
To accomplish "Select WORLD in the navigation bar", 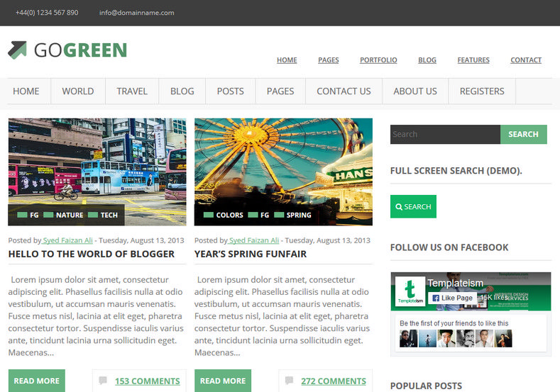I will [78, 91].
